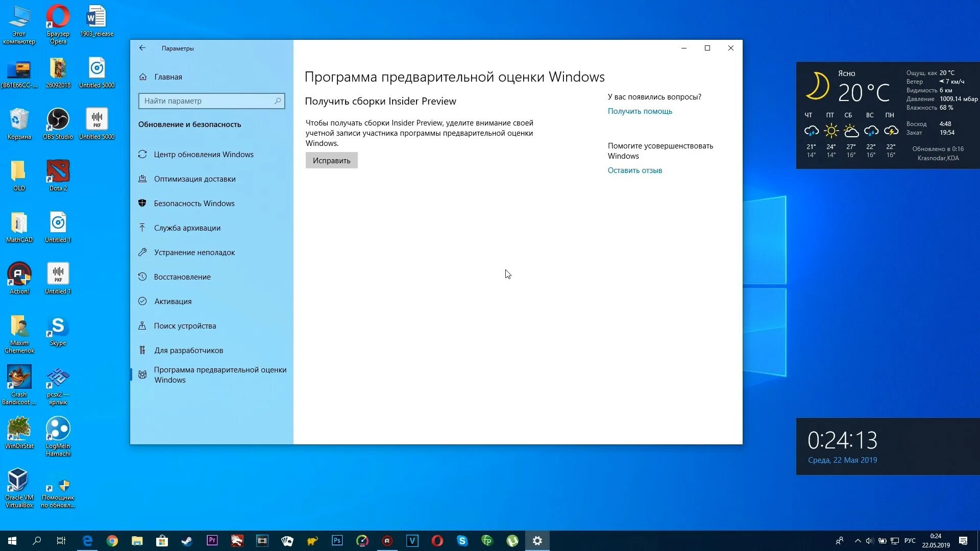Open Центр обновления Windows section
980x551 pixels.
click(x=203, y=155)
